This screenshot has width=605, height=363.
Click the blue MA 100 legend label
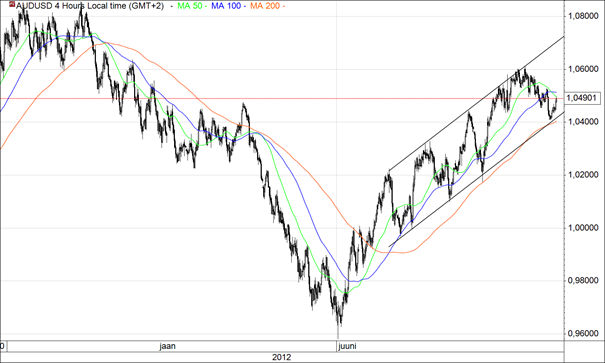(226, 6)
